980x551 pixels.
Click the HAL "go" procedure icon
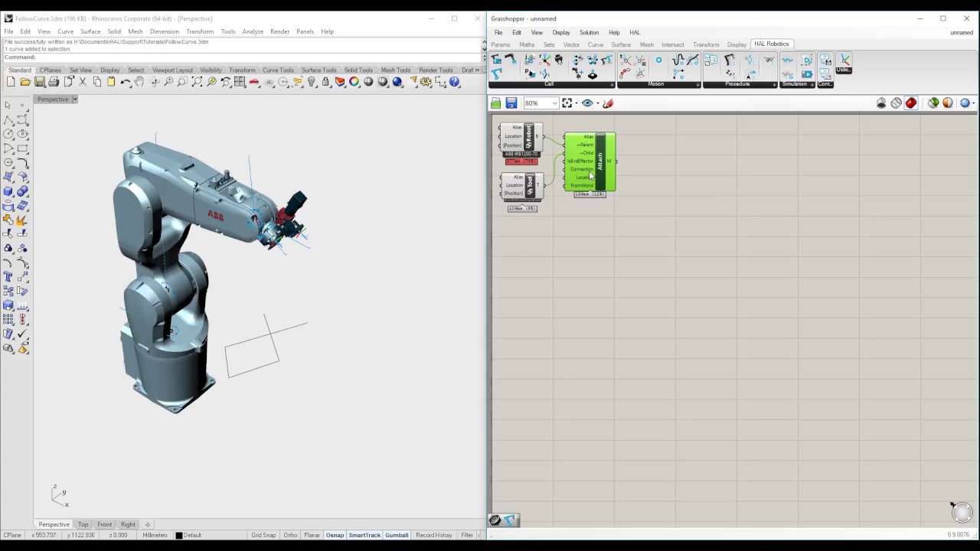tap(769, 60)
